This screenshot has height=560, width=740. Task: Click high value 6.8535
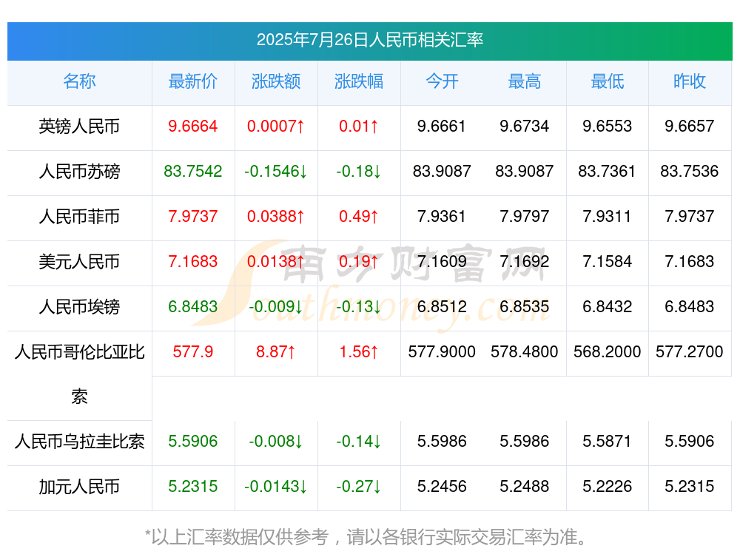point(525,306)
